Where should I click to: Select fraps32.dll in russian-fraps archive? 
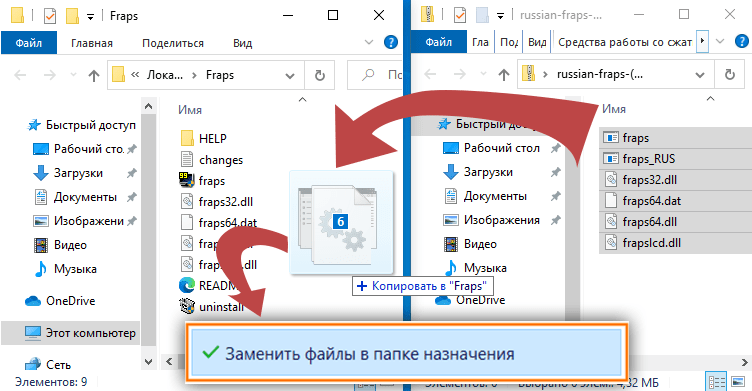tap(676, 180)
